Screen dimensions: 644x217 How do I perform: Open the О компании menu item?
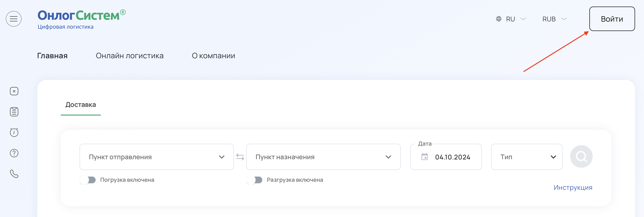pyautogui.click(x=213, y=56)
